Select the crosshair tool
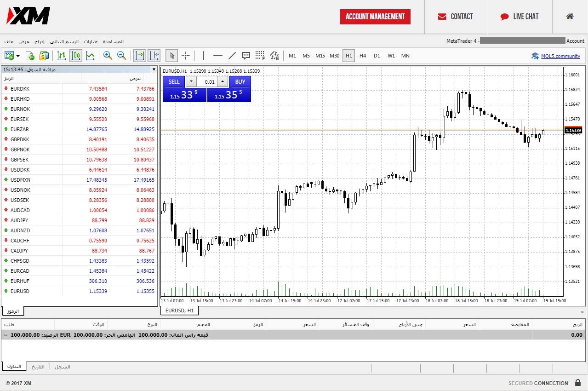This screenshot has width=588, height=391. [x=186, y=56]
